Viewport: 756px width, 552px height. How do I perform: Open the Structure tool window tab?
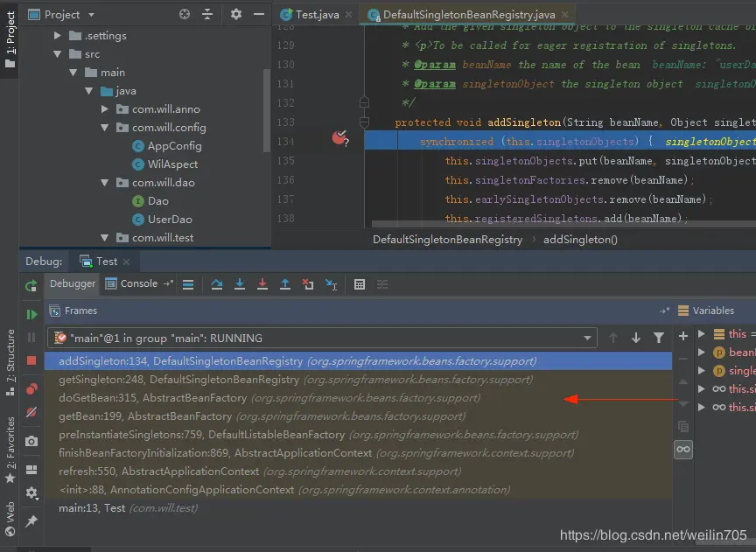coord(10,362)
